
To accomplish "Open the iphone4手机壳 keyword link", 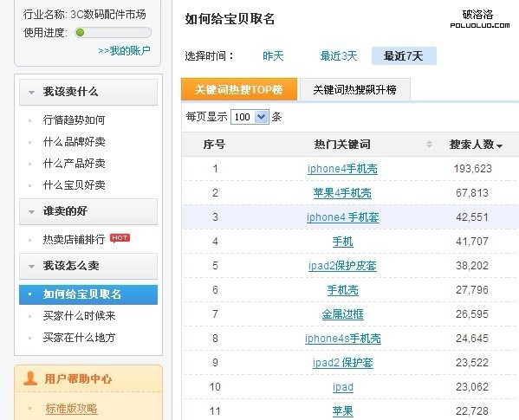I will click(342, 169).
